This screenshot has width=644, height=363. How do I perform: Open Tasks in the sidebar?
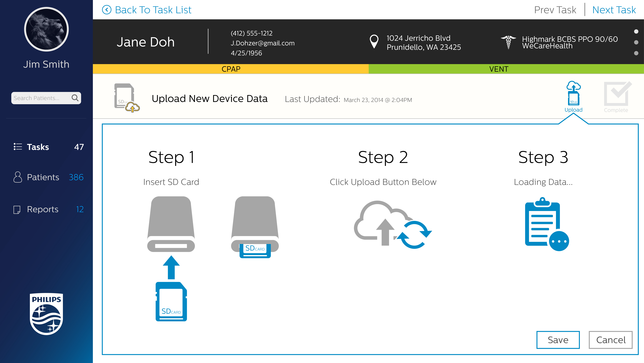coord(38,147)
